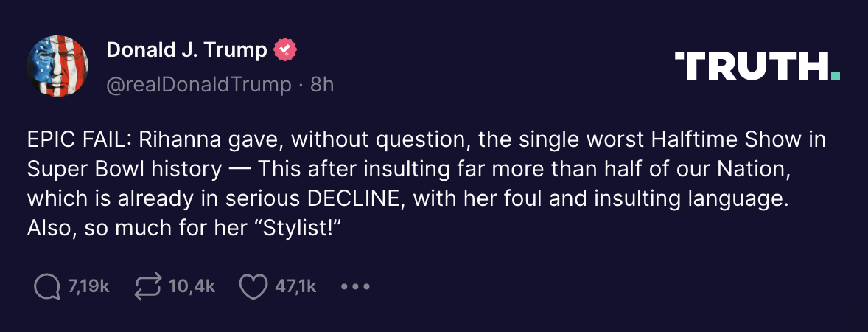Screen dimensions: 868x332
Task: Open the 8h post timestamp
Action: [x=322, y=85]
